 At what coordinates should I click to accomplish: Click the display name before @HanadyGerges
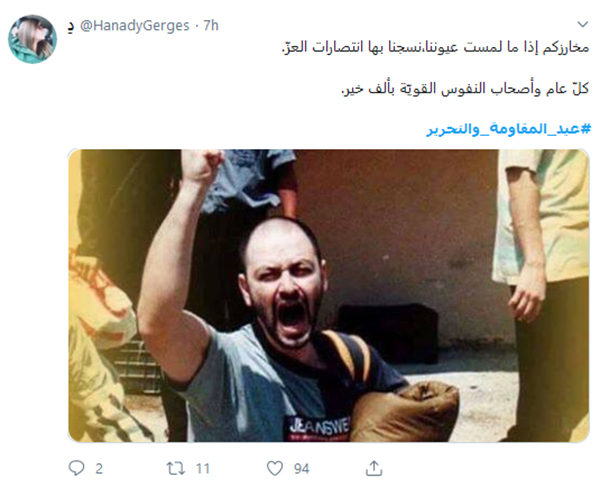point(70,27)
